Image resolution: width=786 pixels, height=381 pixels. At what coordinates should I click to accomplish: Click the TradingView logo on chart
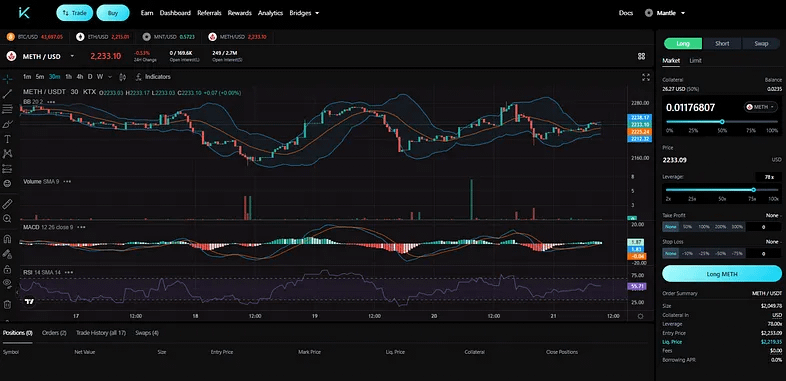click(29, 301)
